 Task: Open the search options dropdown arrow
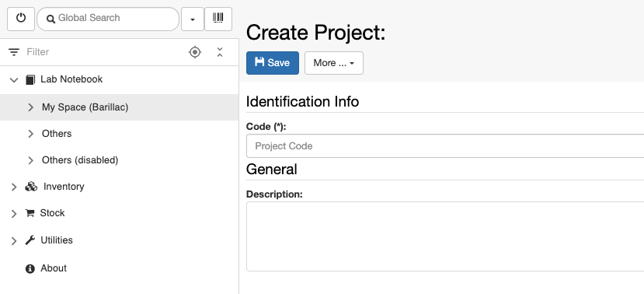193,19
